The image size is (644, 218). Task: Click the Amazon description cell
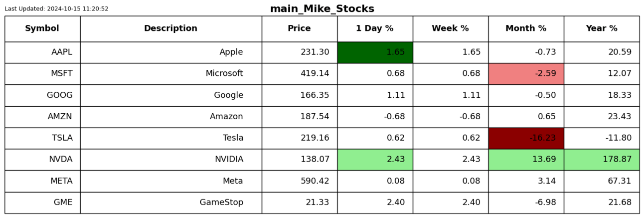pos(171,117)
